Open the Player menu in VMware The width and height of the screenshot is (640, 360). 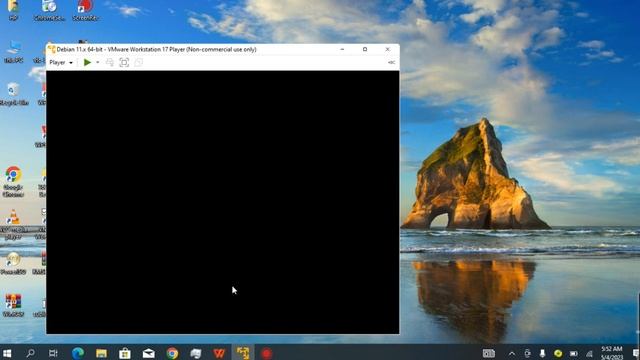click(x=61, y=62)
